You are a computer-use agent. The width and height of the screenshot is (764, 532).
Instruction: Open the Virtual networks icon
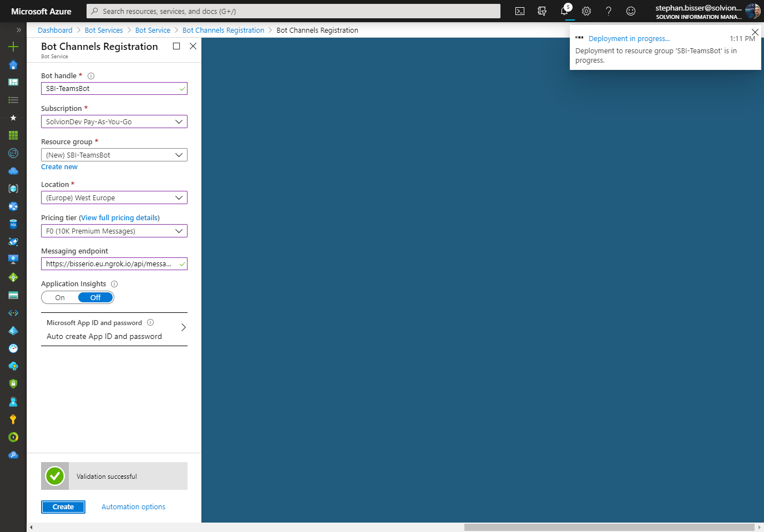[13, 313]
